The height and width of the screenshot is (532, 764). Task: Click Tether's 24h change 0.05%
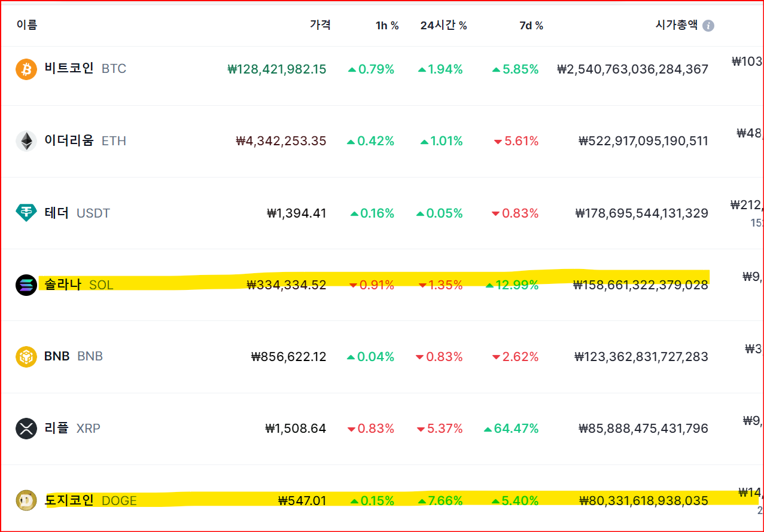pos(440,213)
